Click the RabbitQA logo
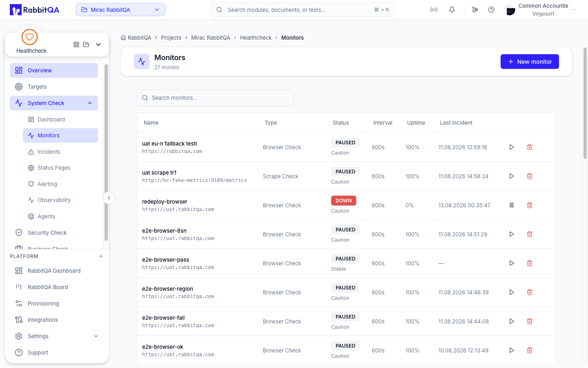Viewport: 588px width, 368px height. (35, 10)
